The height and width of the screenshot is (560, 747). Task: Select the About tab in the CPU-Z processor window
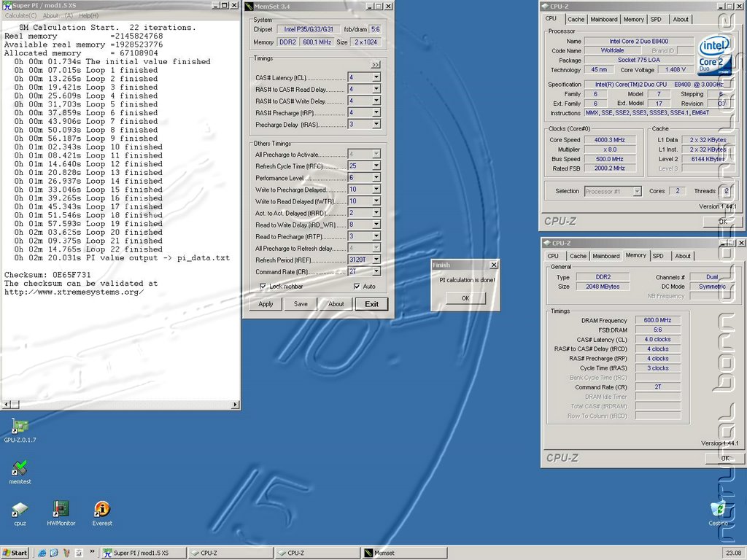681,20
